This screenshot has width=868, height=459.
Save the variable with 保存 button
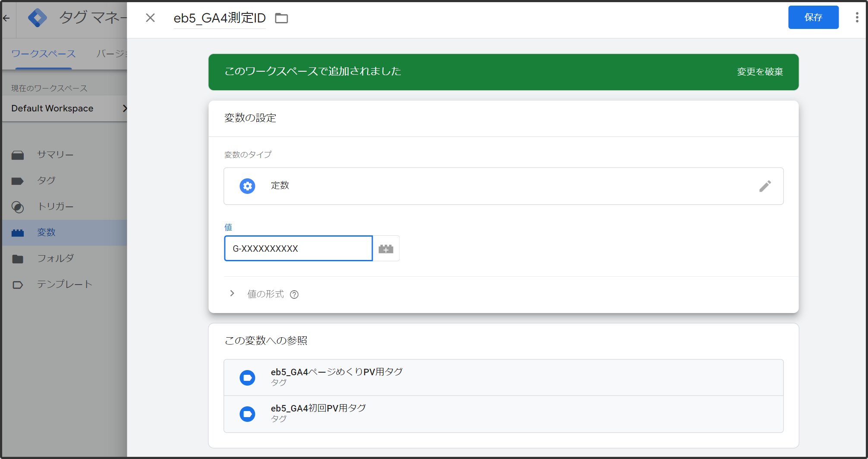[813, 17]
